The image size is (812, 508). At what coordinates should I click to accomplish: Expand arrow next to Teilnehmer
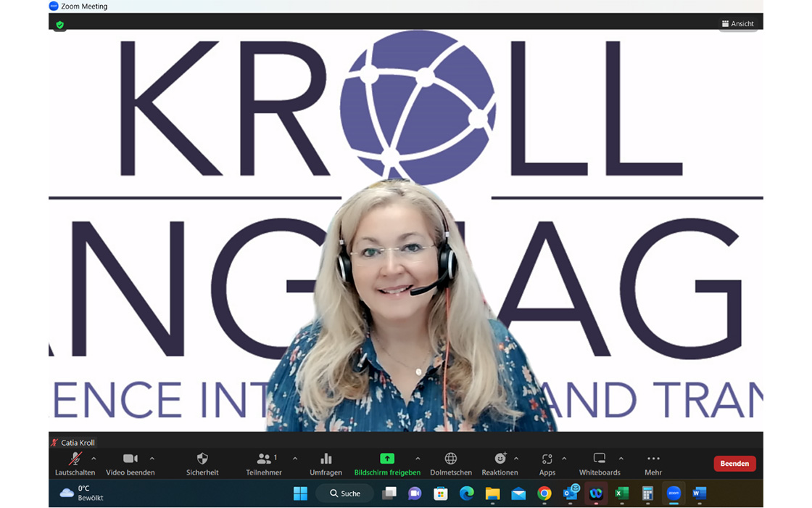pos(295,459)
